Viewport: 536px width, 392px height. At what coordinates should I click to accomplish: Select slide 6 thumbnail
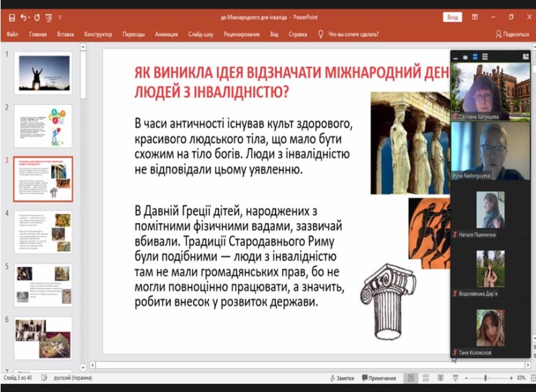[43, 338]
